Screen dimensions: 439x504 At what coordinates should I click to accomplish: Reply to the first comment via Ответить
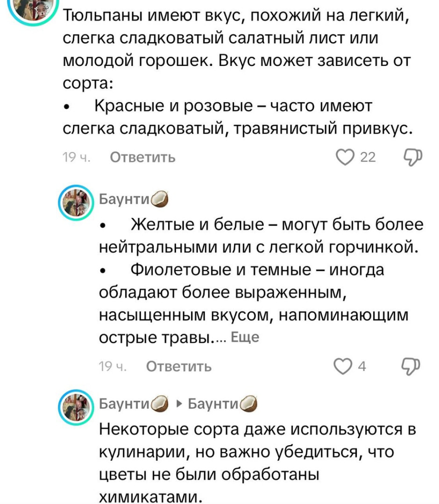[142, 157]
